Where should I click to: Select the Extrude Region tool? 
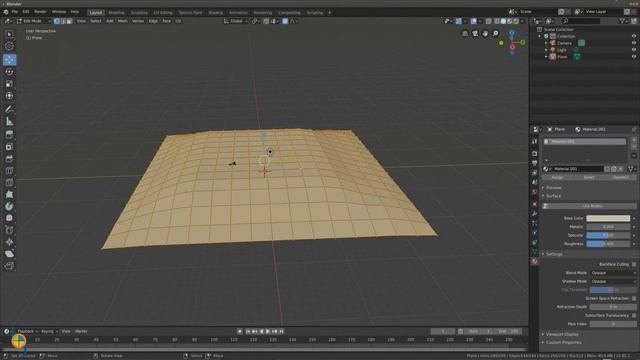[x=9, y=134]
